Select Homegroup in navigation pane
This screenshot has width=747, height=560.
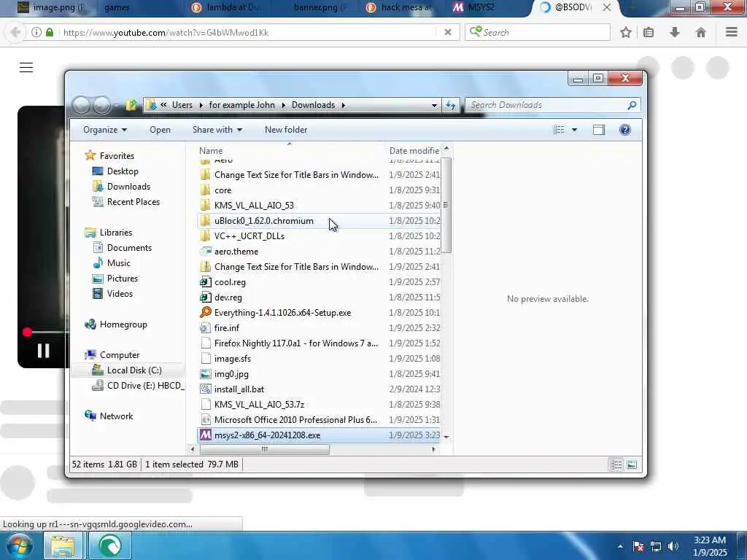click(123, 324)
